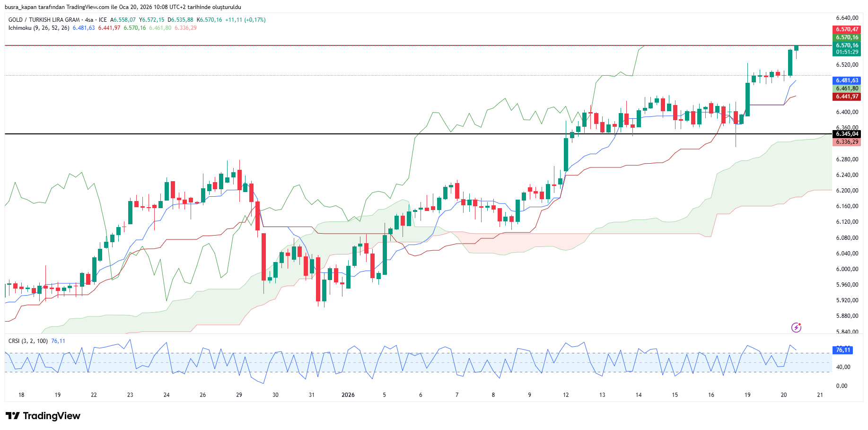Click the blue 6.481,63 price tag
Screen dimensions: 868x430
846,80
